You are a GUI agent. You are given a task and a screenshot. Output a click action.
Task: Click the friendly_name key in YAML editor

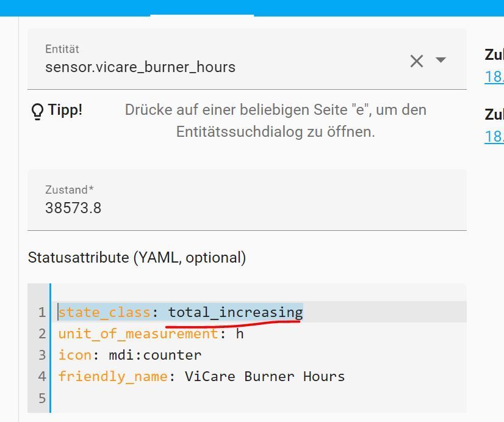(x=112, y=376)
